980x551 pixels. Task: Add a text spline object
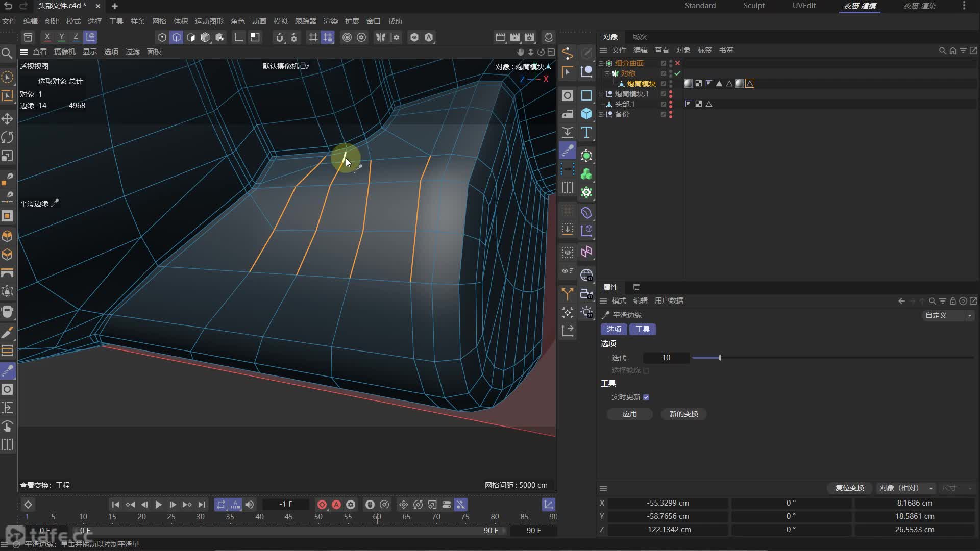tap(586, 133)
